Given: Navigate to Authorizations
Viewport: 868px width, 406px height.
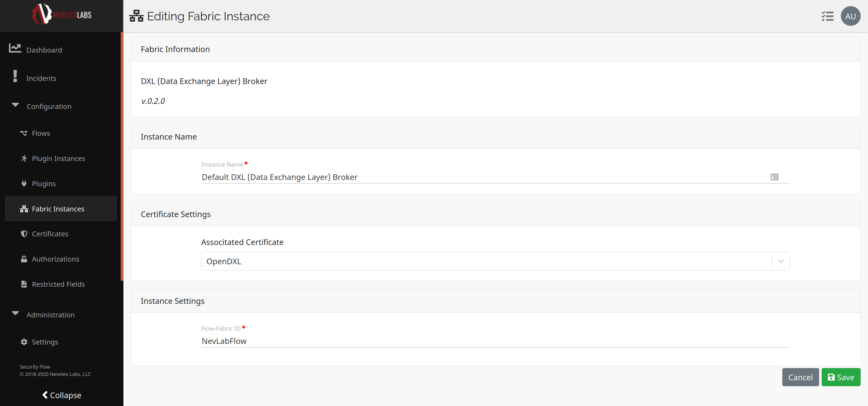Looking at the screenshot, I should (x=55, y=259).
